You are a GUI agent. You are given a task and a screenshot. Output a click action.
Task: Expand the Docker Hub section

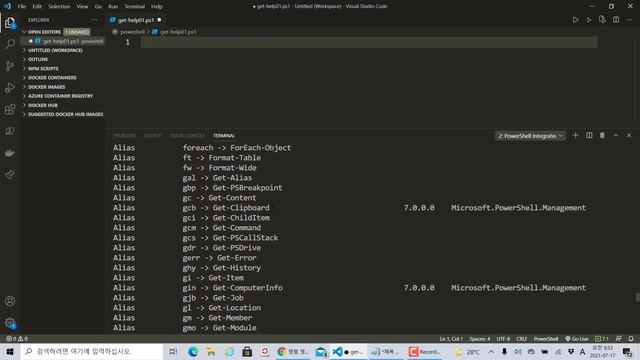coord(62,105)
